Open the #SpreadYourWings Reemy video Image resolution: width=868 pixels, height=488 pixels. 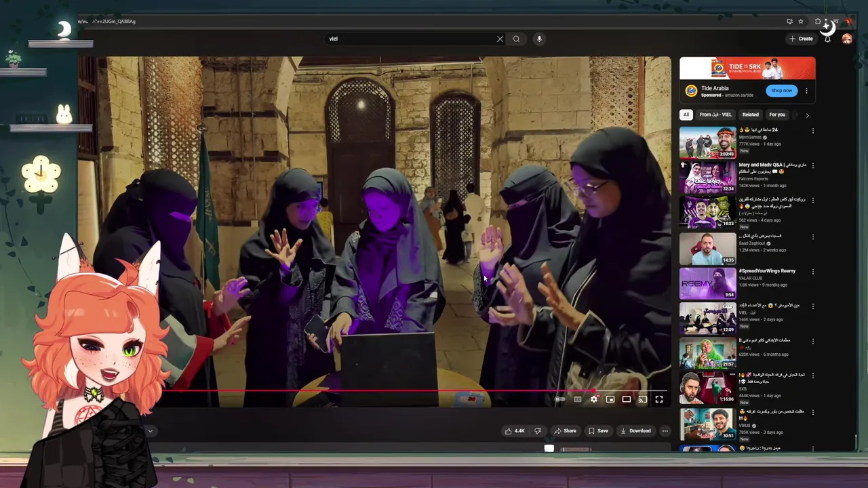[x=708, y=283]
